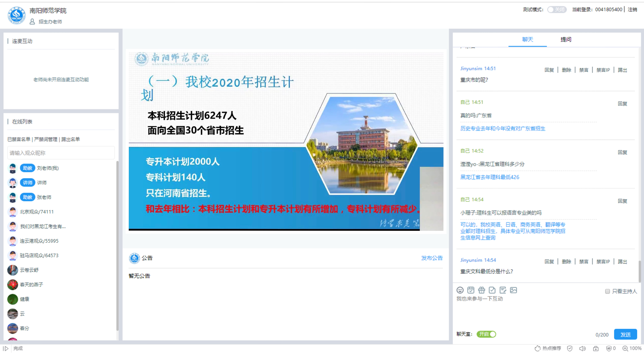Open the note-edit icon in chat toolbar

coord(503,290)
